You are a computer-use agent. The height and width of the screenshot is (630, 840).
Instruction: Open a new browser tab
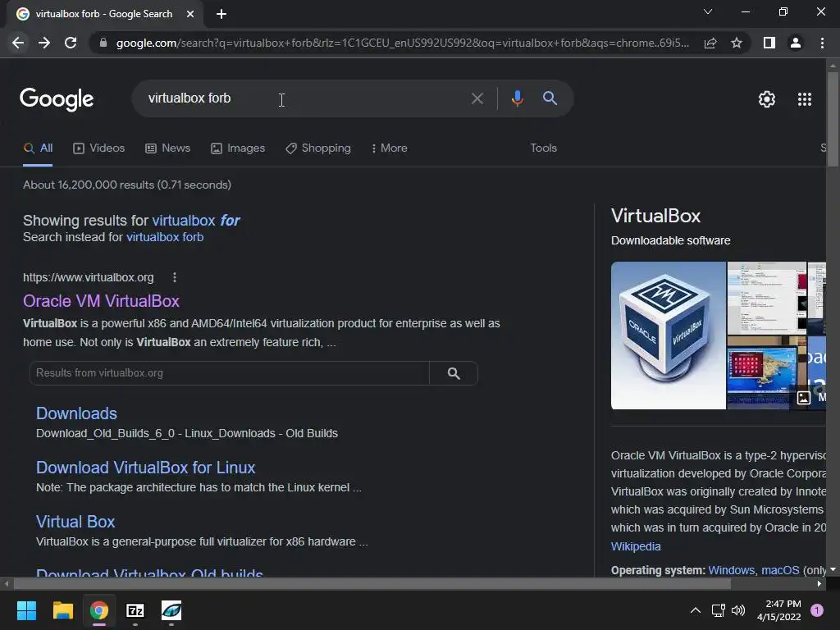(x=221, y=14)
